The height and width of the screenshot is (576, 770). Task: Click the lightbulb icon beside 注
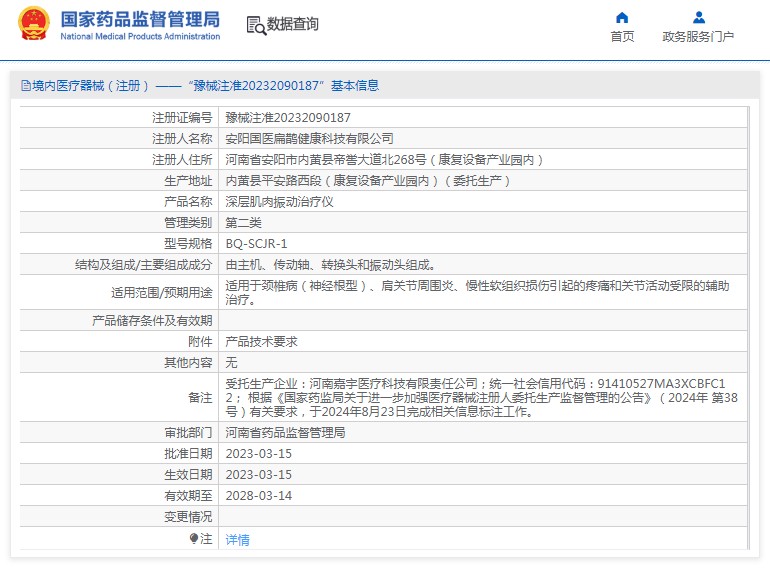194,538
